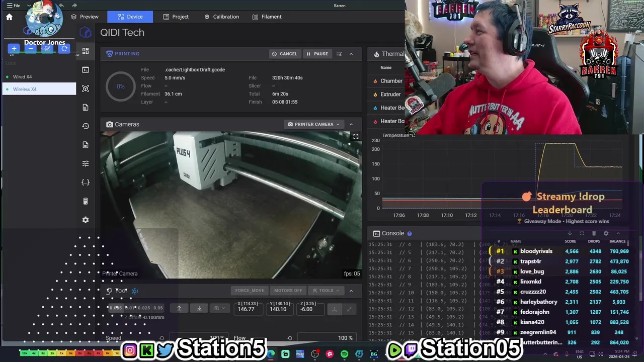Edit the selected printer entry
644x362 pixels.
[47, 49]
